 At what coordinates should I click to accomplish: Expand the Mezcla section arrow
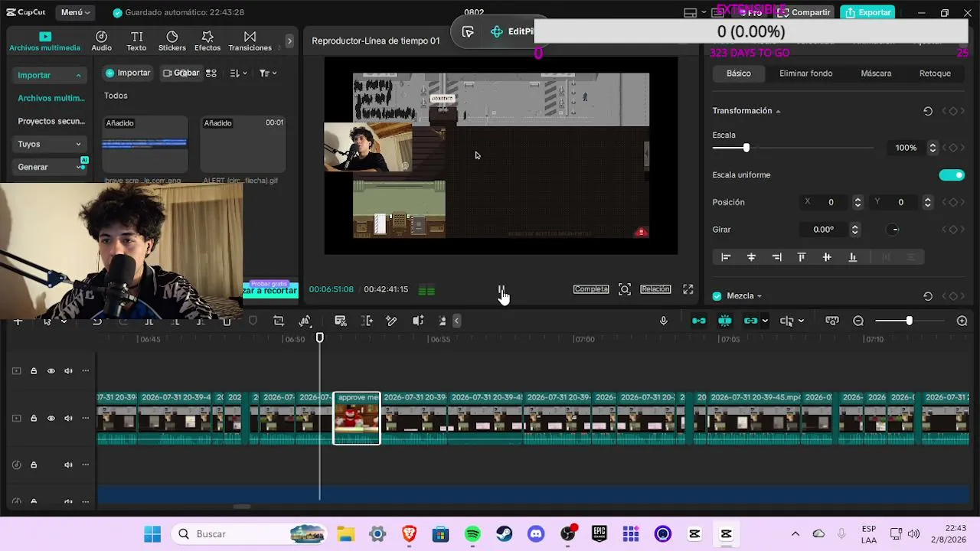pyautogui.click(x=759, y=296)
